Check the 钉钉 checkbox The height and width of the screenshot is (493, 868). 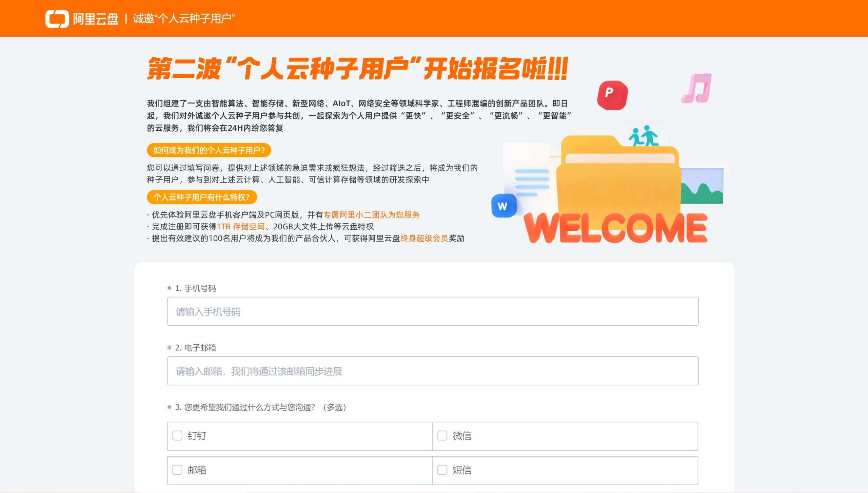click(x=177, y=436)
